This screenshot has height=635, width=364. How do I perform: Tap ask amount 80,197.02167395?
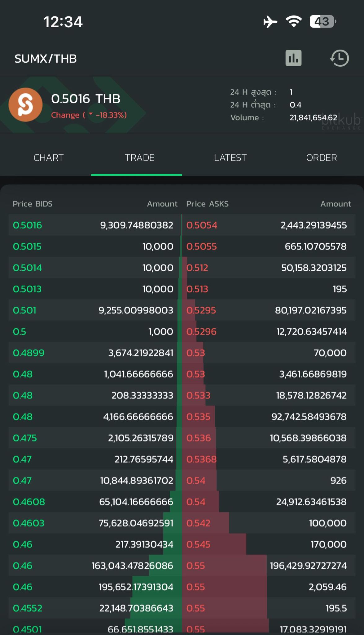pyautogui.click(x=311, y=310)
